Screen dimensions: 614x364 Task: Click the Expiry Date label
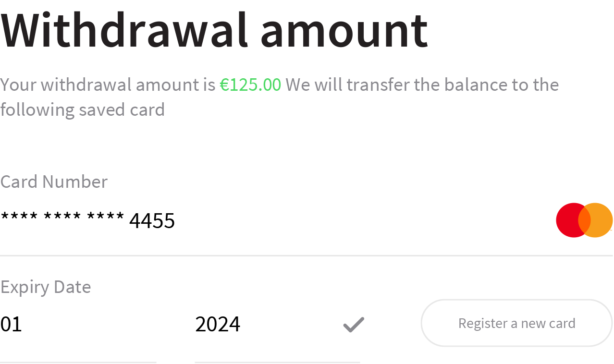[x=46, y=287]
